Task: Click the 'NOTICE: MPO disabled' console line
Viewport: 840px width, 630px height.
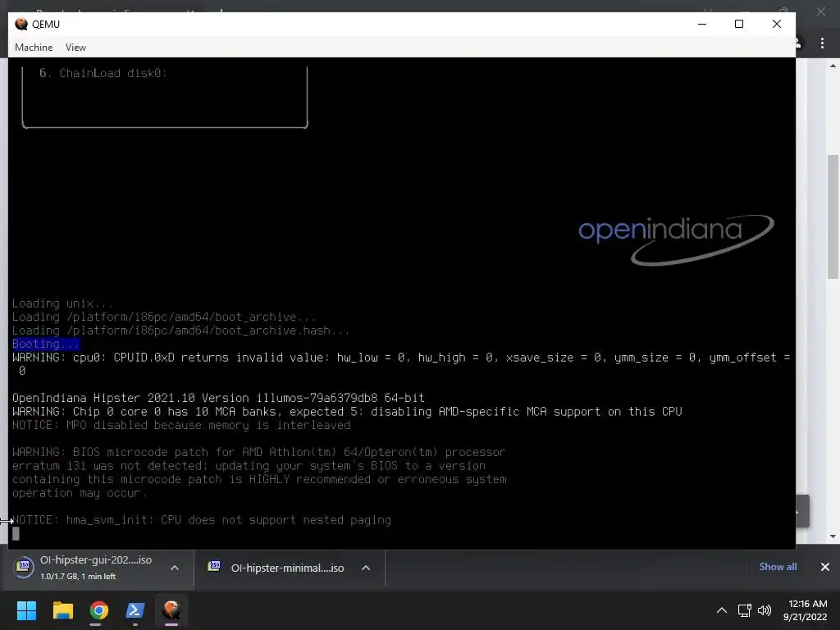Action: click(181, 425)
